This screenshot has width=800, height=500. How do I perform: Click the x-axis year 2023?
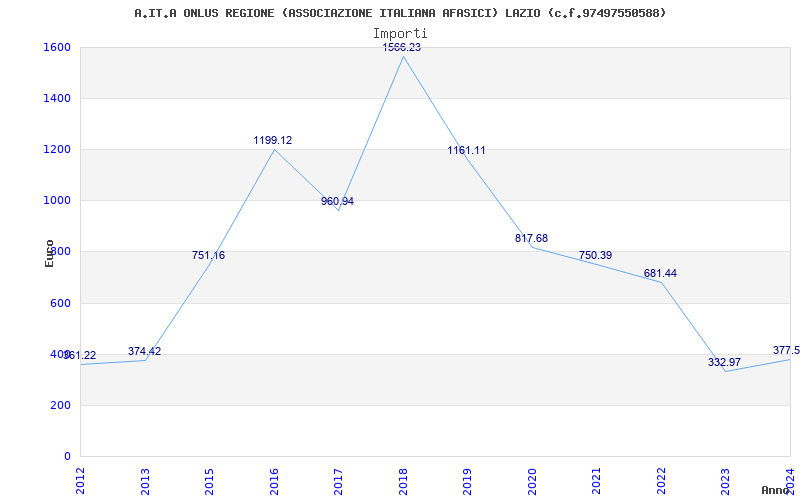(x=726, y=481)
